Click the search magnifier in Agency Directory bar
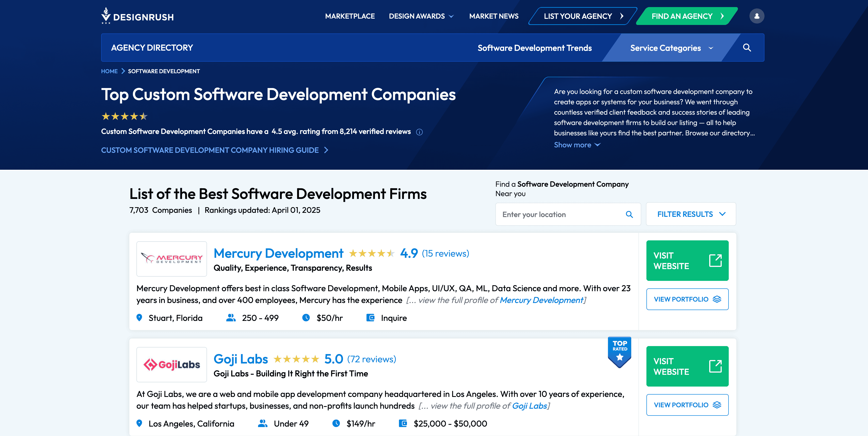868x436 pixels. (747, 48)
